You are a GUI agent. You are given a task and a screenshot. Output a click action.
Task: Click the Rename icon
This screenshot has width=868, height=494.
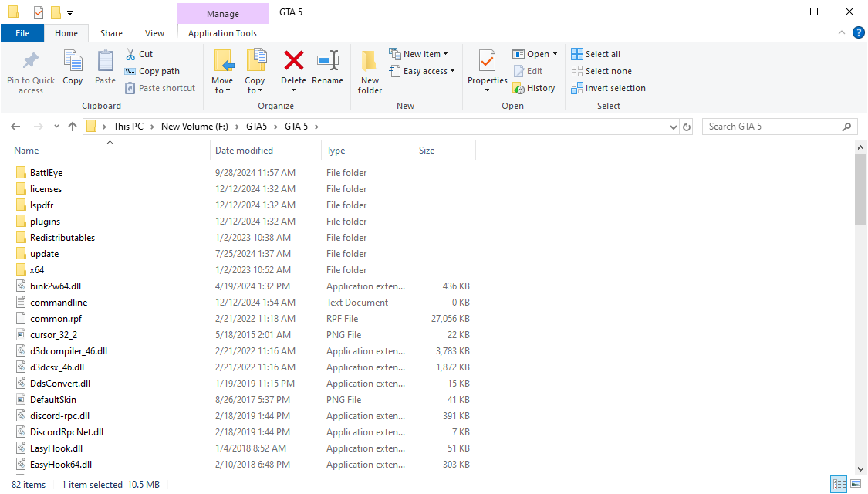(x=328, y=61)
